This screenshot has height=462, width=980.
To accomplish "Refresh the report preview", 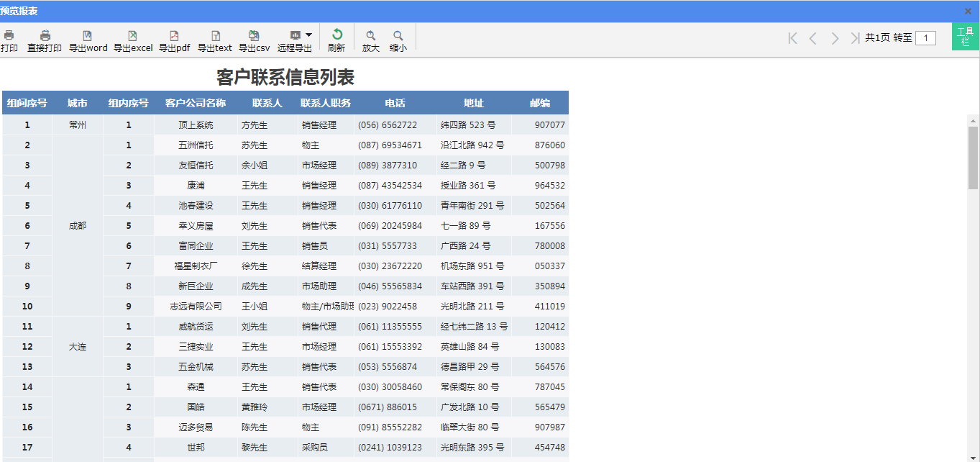I will [336, 36].
